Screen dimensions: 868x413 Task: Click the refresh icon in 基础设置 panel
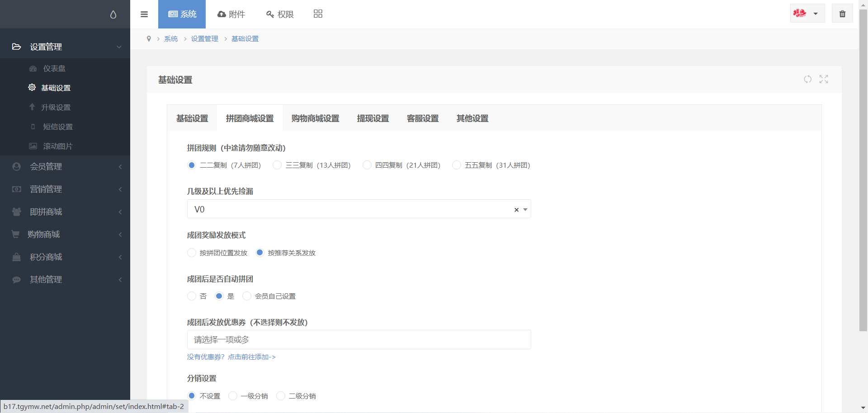point(807,80)
